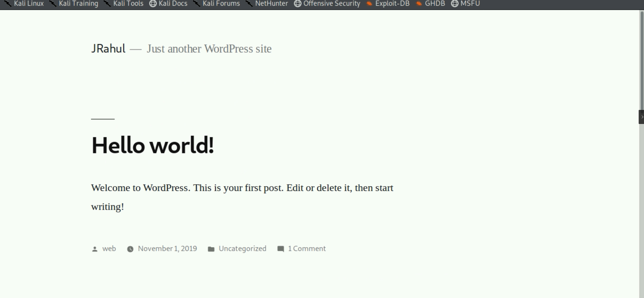Open Kali Docs via its globe icon
Image resolution: width=644 pixels, height=298 pixels.
[153, 4]
